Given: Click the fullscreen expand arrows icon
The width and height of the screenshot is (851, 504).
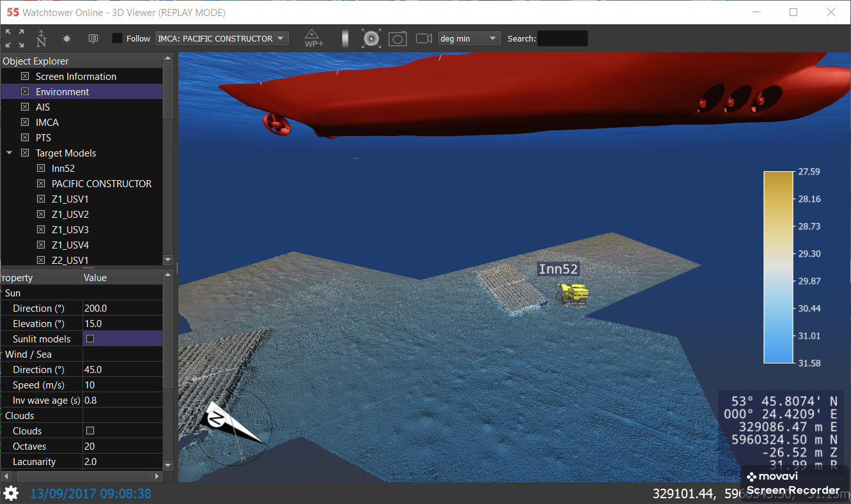Looking at the screenshot, I should click(x=15, y=38).
